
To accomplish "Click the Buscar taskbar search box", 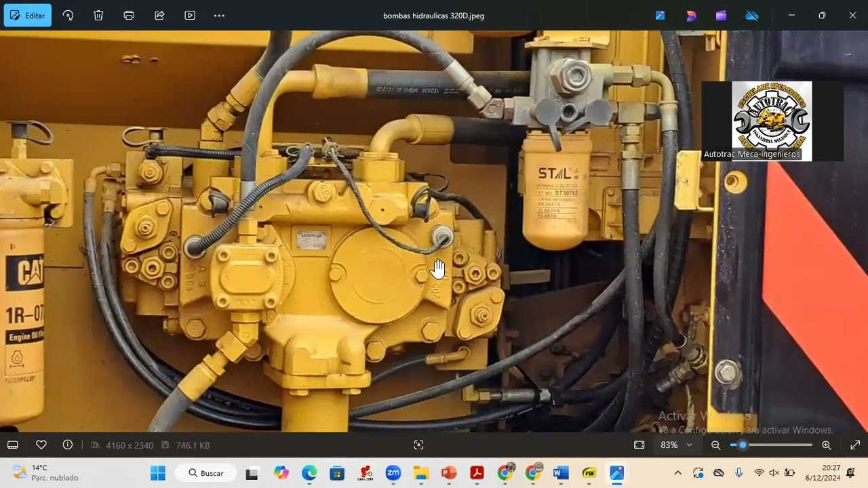I will [x=205, y=473].
